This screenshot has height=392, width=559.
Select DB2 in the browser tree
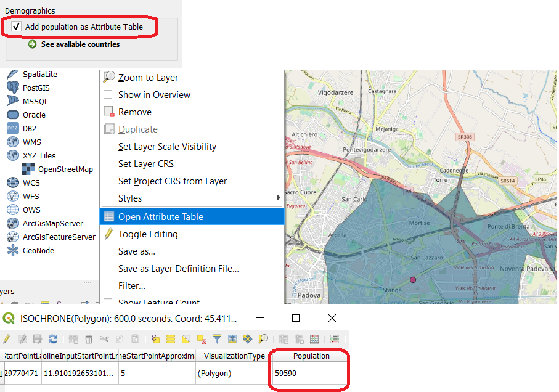coord(30,128)
